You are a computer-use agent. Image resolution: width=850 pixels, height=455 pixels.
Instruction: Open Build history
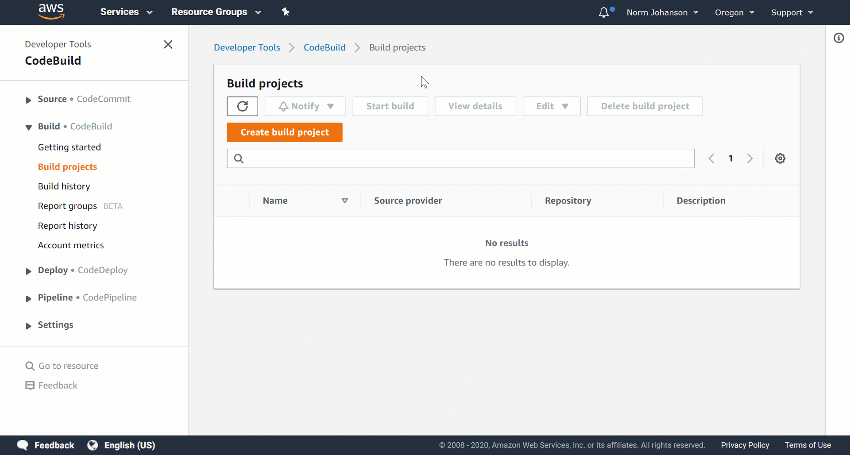coord(64,186)
